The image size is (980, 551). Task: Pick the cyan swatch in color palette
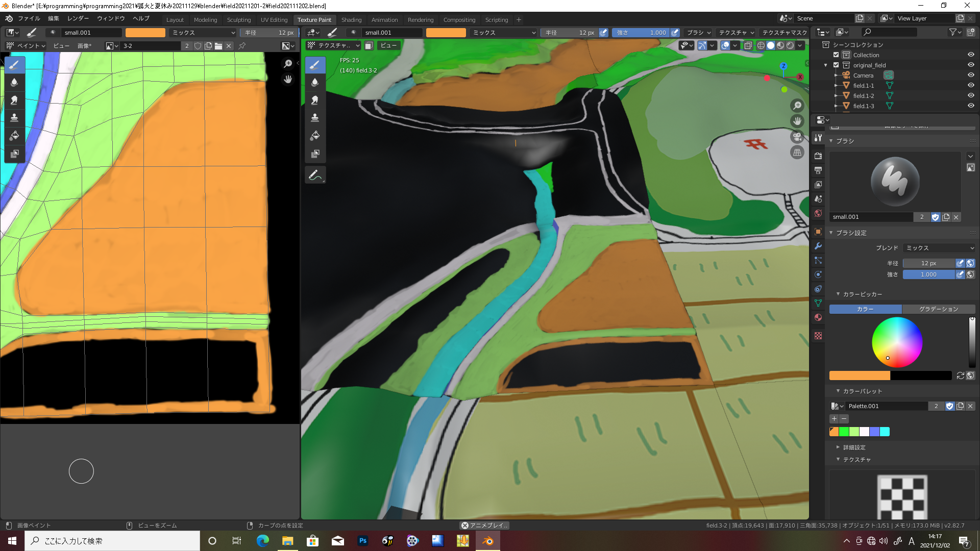point(885,432)
